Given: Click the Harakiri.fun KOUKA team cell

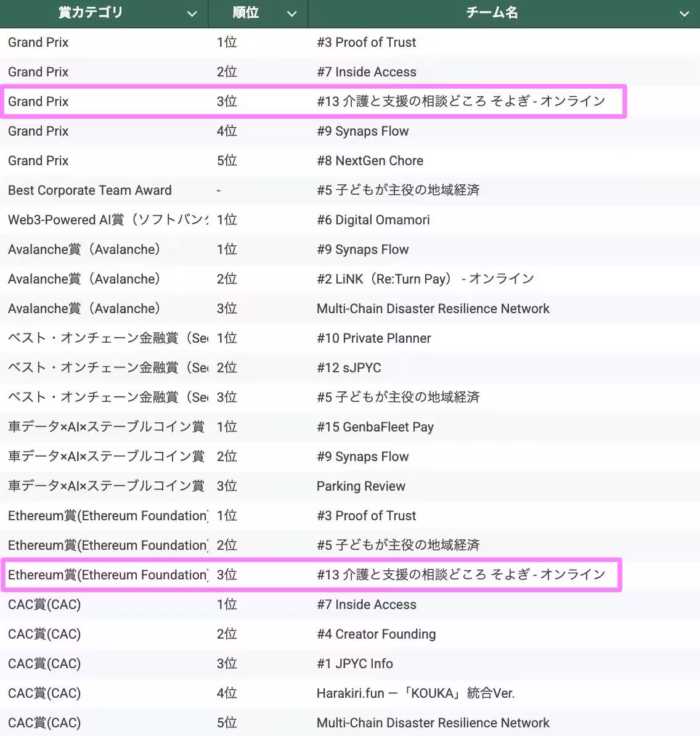Looking at the screenshot, I should pyautogui.click(x=415, y=693).
